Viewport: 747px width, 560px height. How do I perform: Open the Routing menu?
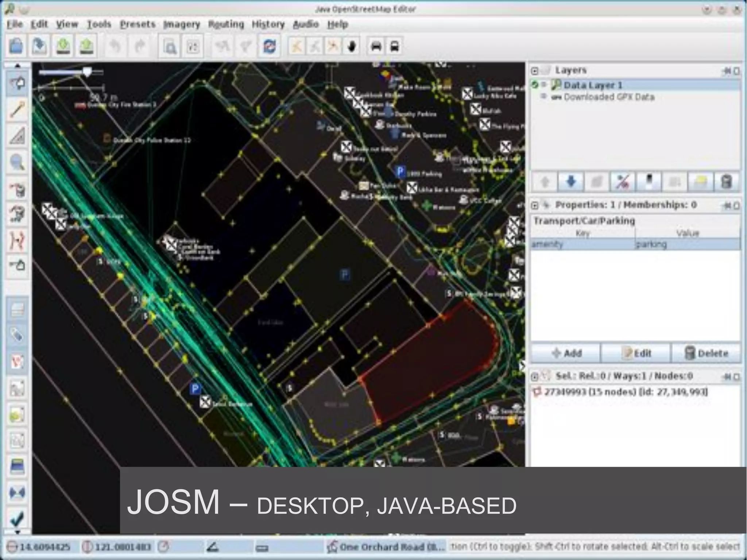226,24
